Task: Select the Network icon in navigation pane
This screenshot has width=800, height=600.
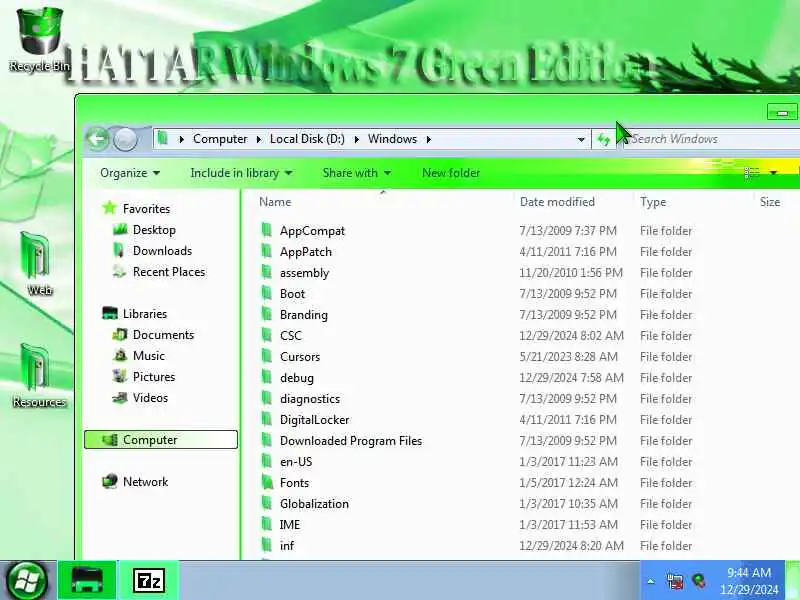Action: click(x=109, y=481)
